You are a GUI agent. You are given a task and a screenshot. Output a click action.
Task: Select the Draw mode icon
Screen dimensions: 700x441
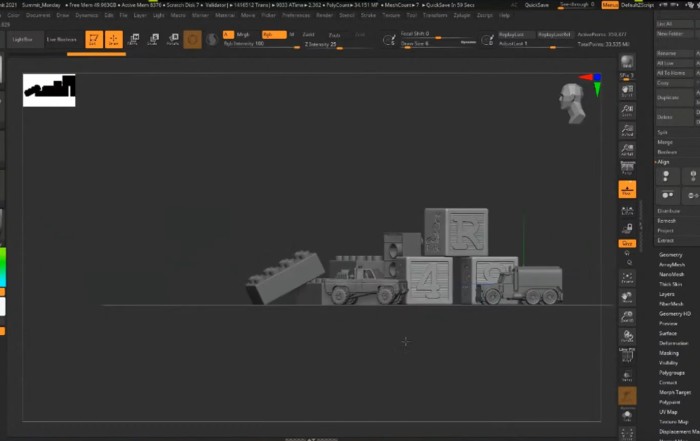point(113,39)
